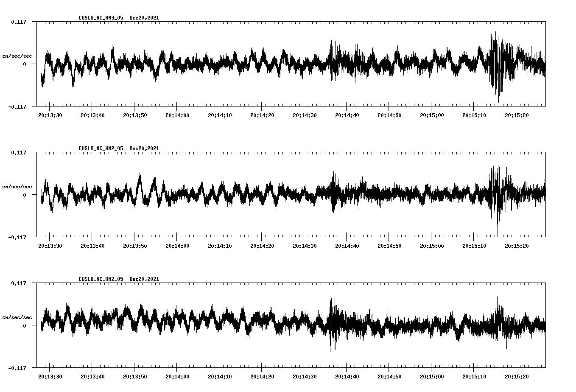Click 20:14:00 time label under HN3 plot

[x=177, y=115]
